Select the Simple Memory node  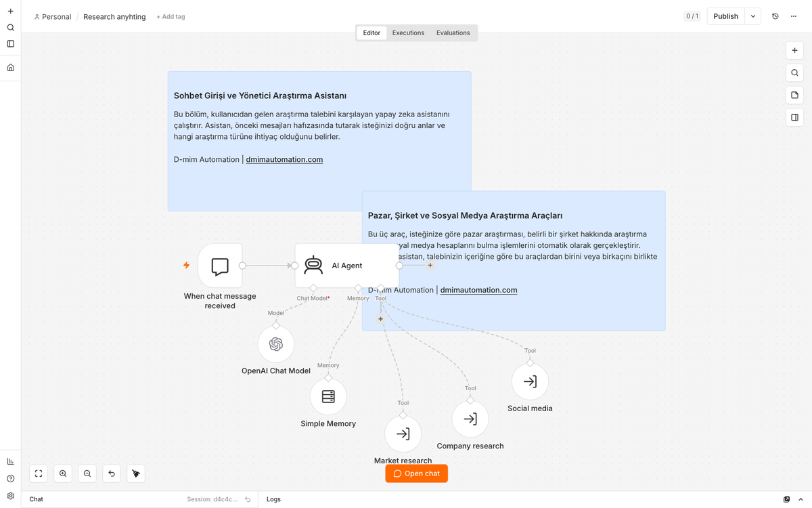328,396
